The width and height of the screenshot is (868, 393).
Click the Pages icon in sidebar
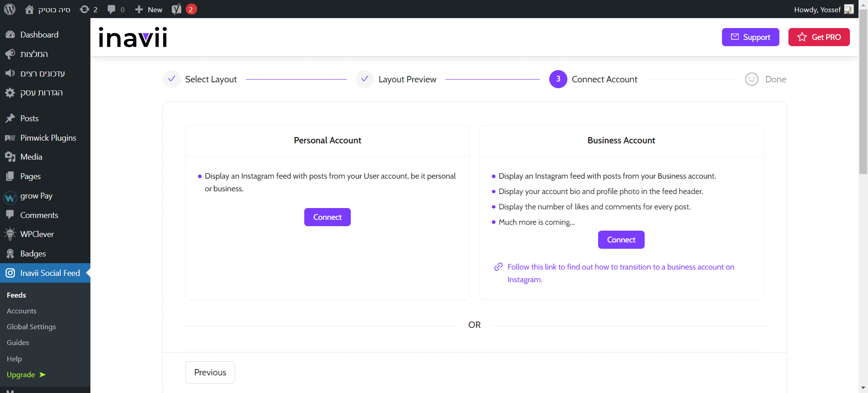[10, 176]
